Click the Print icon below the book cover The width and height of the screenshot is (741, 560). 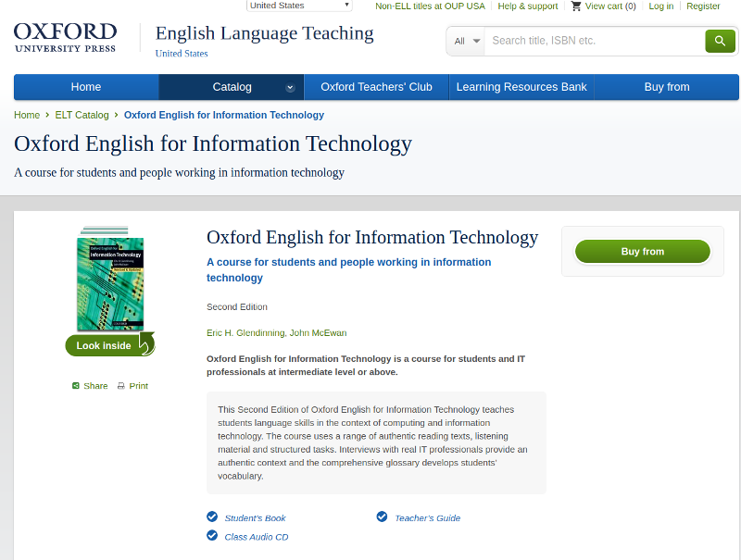pyautogui.click(x=121, y=386)
